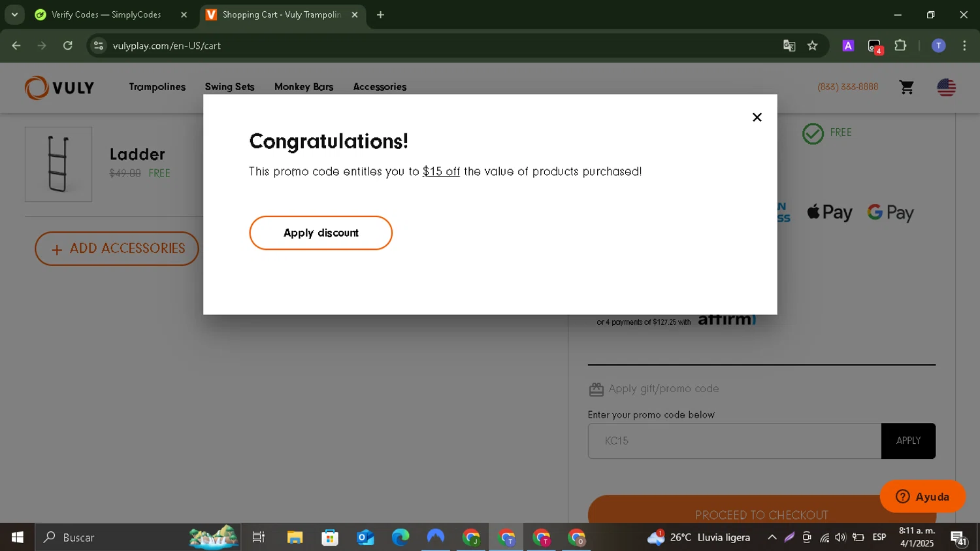Change region via the US flag icon

pyautogui.click(x=946, y=87)
